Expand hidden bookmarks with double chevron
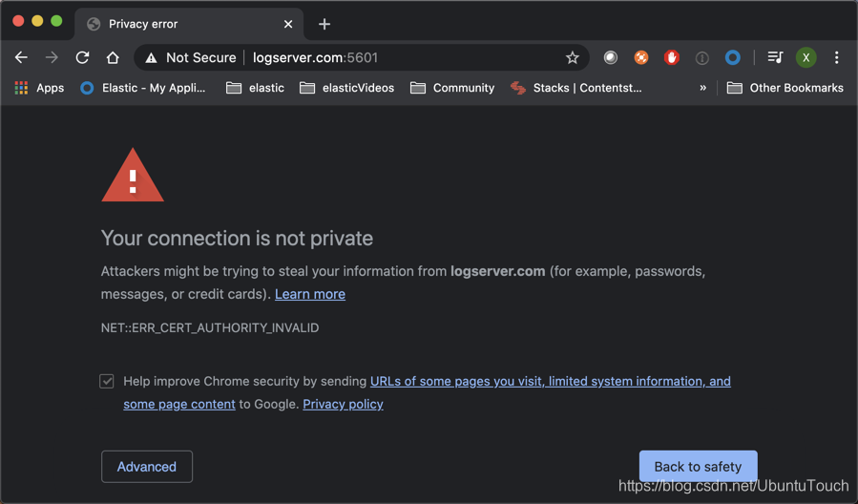 pyautogui.click(x=703, y=88)
